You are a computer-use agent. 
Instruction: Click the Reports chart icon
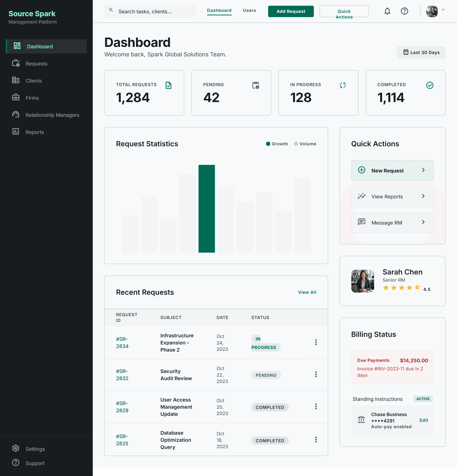pos(16,131)
